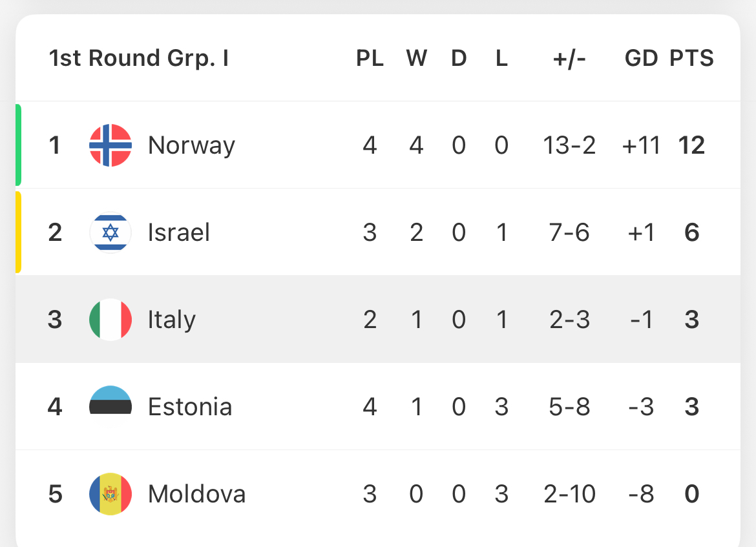Click the Estonia flag icon

point(110,407)
